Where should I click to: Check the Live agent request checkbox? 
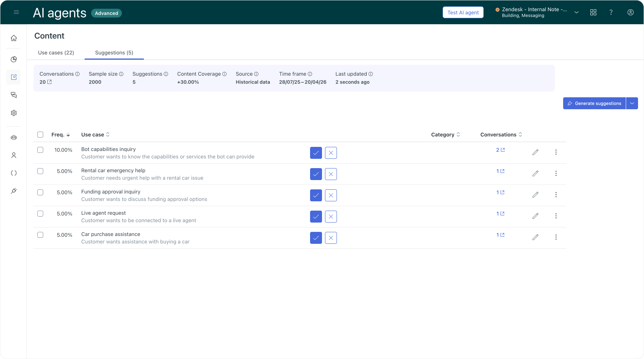click(x=40, y=214)
